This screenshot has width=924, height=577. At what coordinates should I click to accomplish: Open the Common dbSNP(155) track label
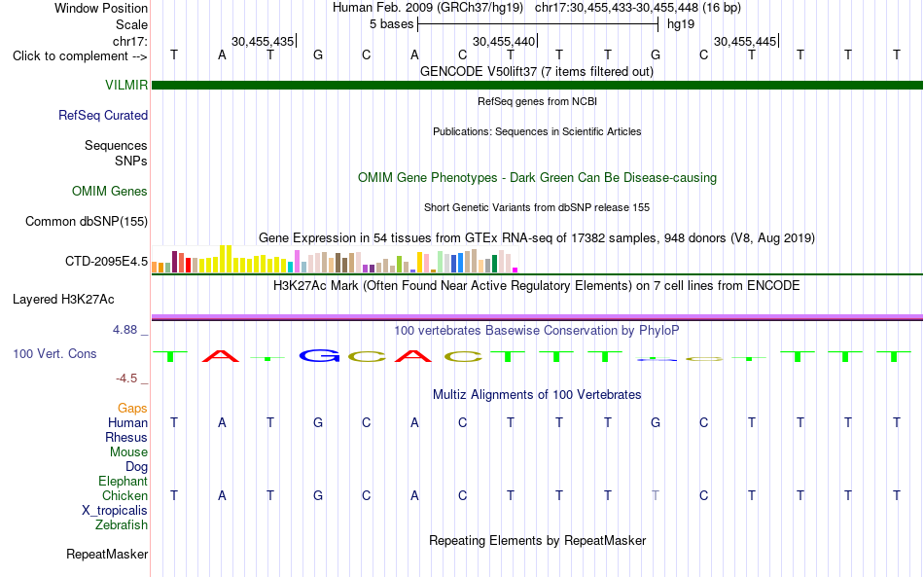87,221
